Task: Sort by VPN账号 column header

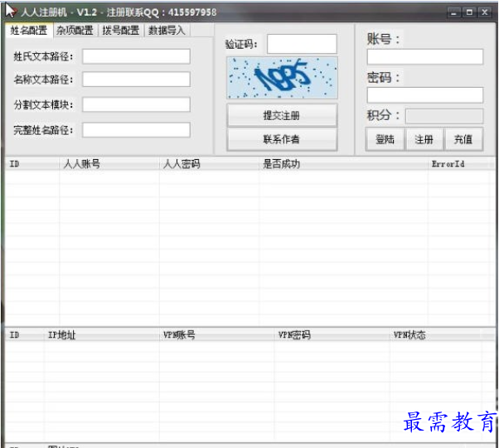Action: 217,335
